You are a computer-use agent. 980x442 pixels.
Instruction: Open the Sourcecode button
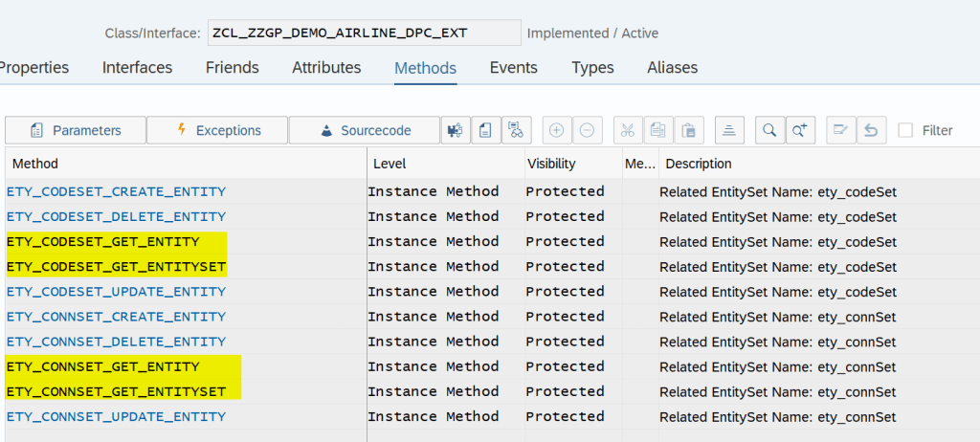(365, 130)
